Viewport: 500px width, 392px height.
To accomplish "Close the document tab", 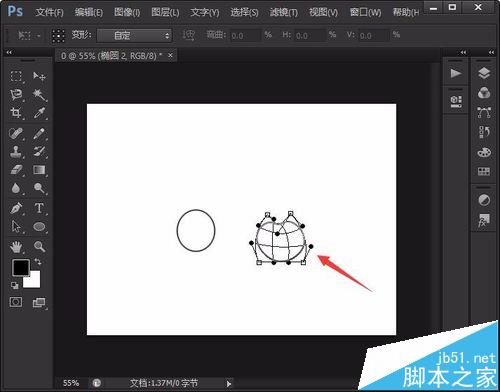I will [170, 55].
